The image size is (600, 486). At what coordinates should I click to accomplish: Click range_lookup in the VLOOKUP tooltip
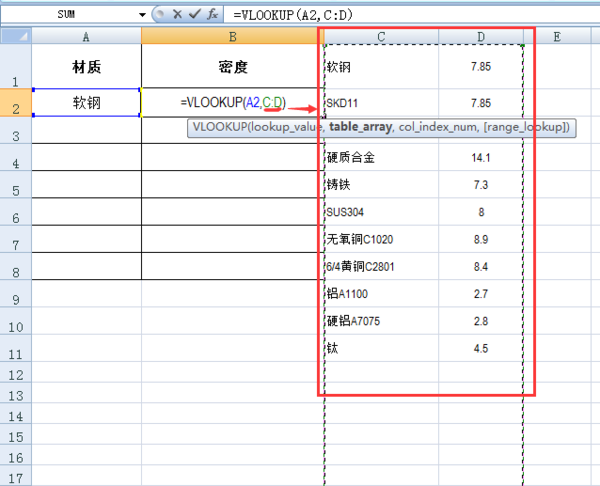(525, 127)
